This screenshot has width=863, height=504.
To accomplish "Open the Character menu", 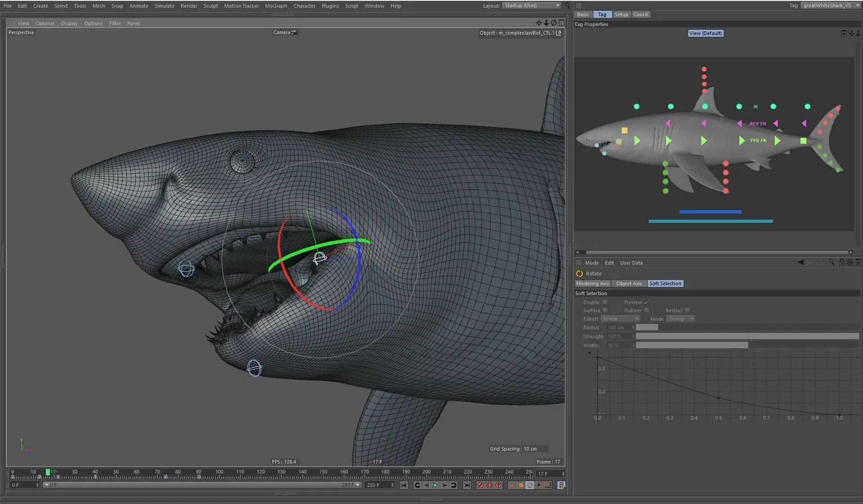I will (304, 6).
